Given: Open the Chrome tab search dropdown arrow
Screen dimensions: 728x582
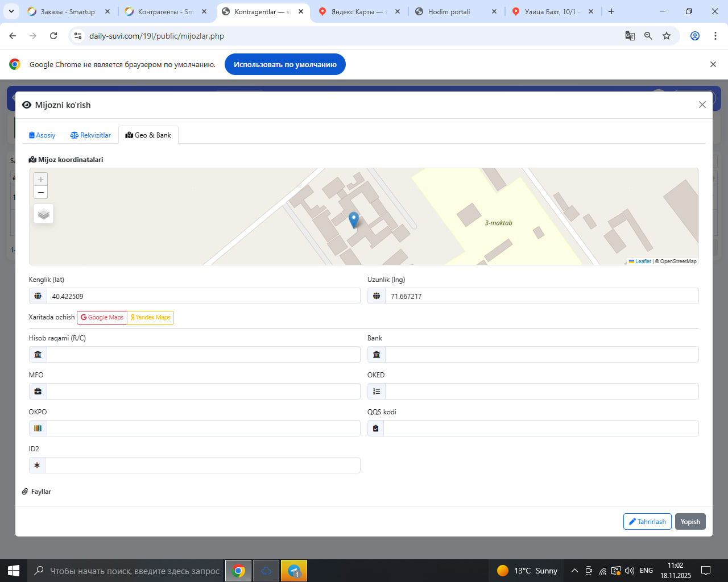Looking at the screenshot, I should click(x=11, y=11).
